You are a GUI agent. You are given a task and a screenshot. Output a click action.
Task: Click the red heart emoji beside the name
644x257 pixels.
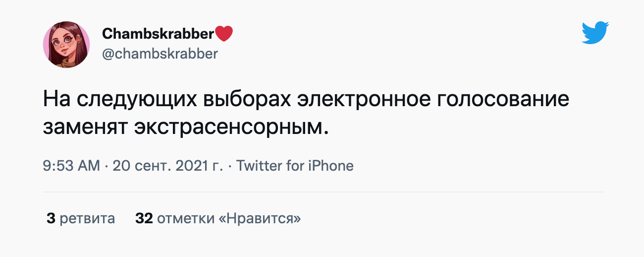point(224,34)
